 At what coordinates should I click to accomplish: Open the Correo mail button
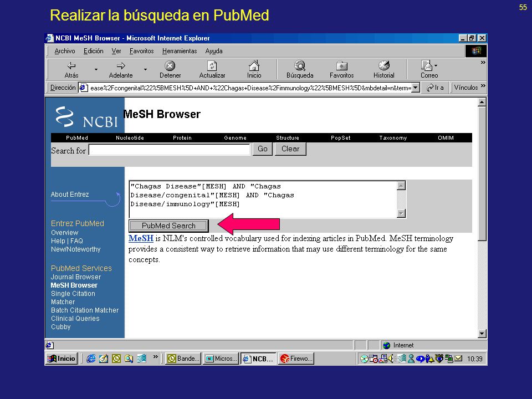429,70
